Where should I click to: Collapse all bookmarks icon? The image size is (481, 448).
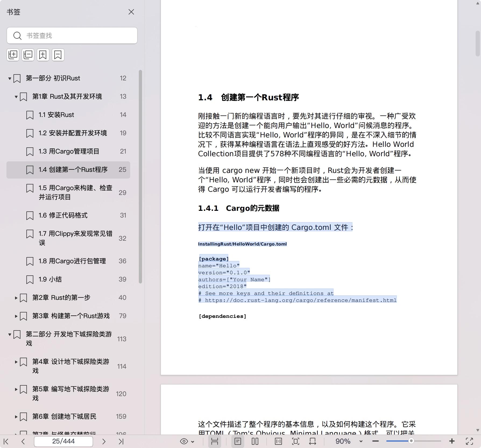(28, 55)
